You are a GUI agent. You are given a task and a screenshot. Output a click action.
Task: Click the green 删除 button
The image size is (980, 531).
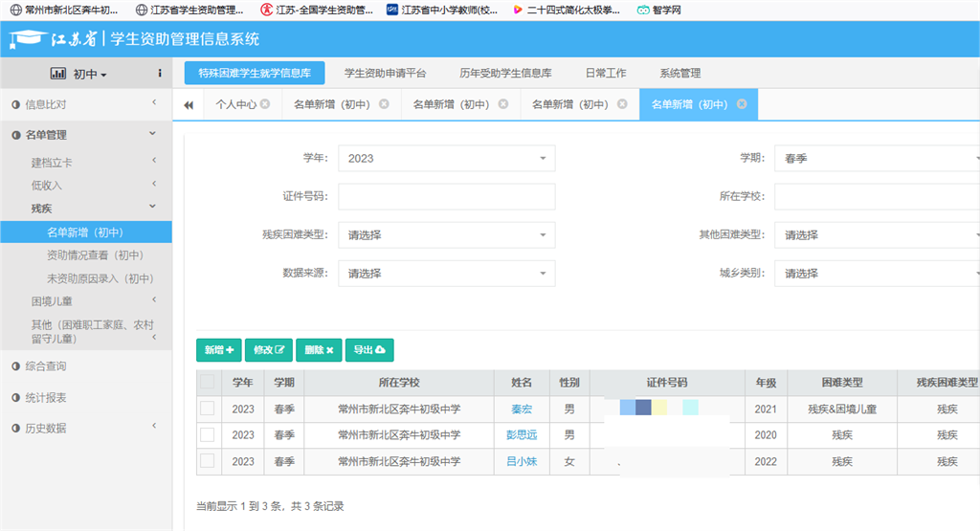(319, 350)
